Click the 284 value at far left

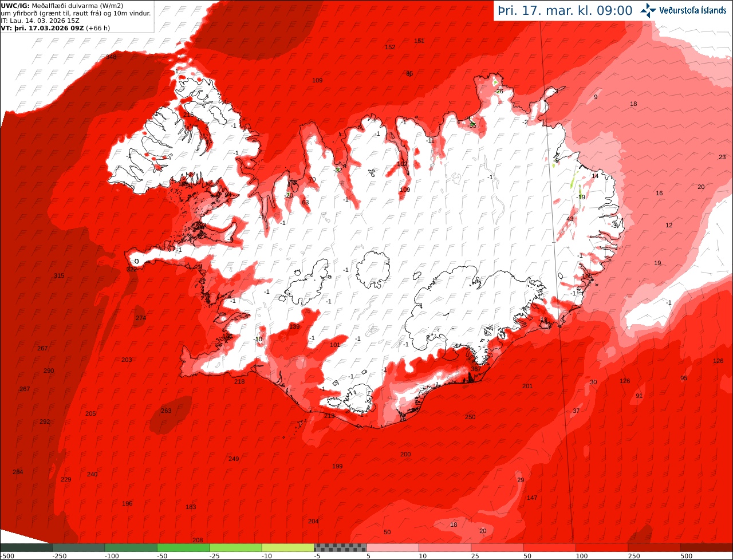(x=18, y=472)
